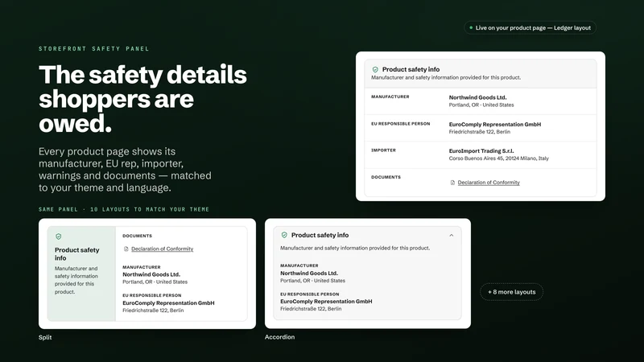644x362 pixels.
Task: Click 'Live on your product page — Ledger layout' badge
Action: click(x=530, y=28)
